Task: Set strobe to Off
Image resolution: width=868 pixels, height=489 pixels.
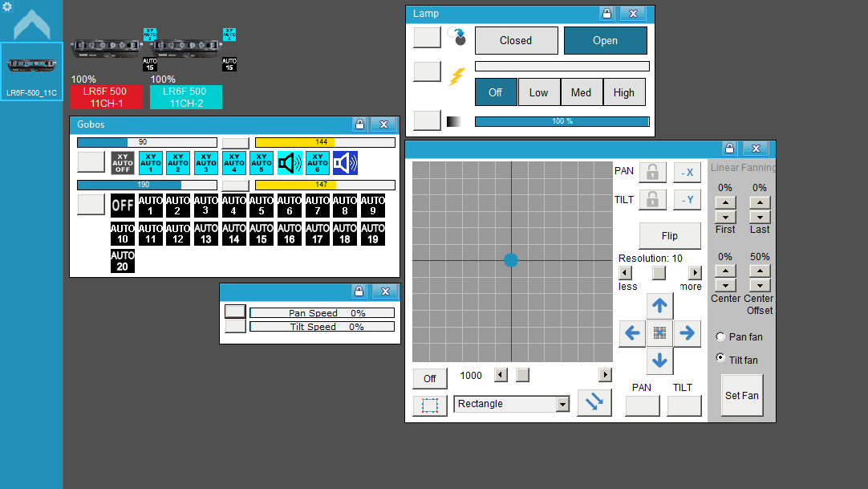Action: tap(496, 92)
